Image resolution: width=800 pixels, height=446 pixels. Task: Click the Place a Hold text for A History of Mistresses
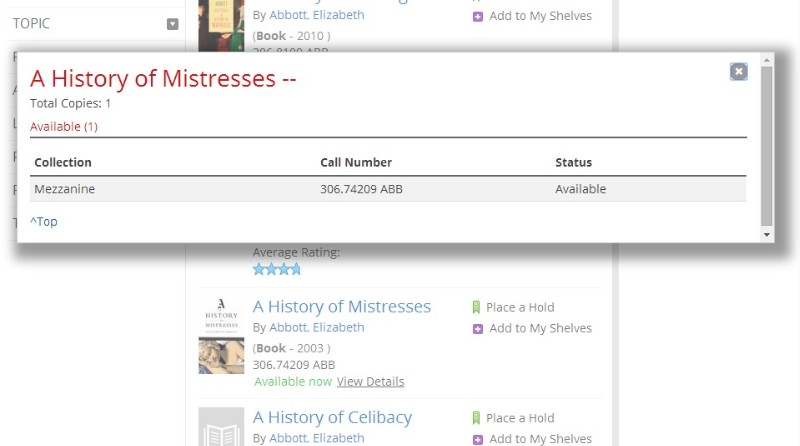520,307
